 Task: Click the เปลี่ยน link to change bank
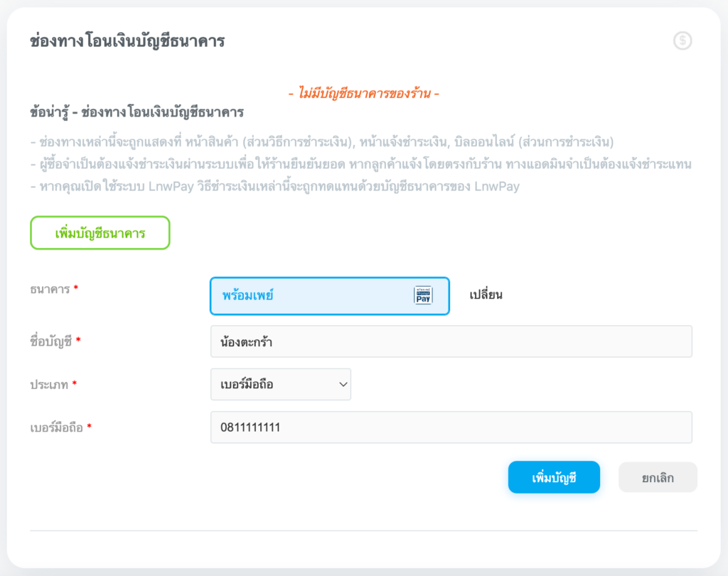coord(486,295)
